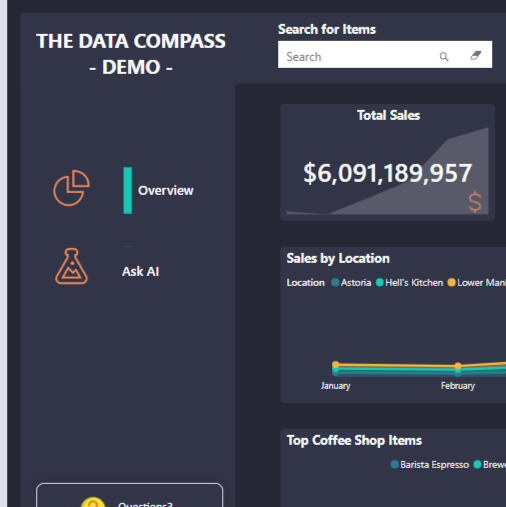
Task: Click the Top Coffee Shop Items title
Action: [354, 440]
